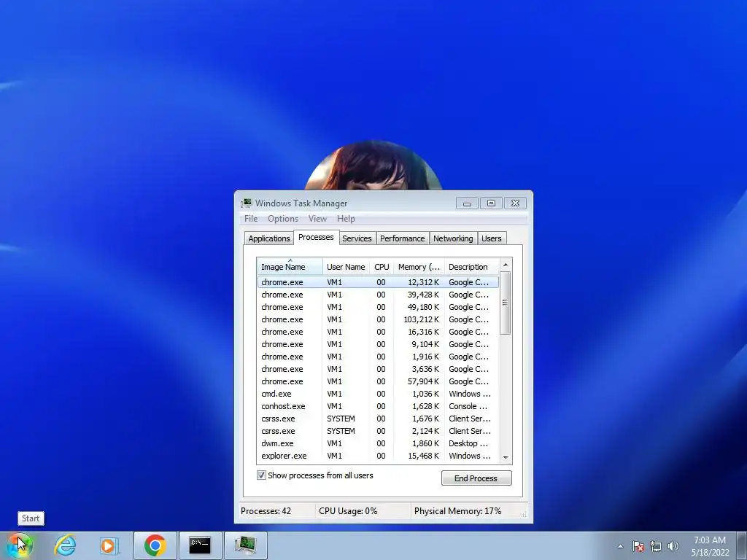747x560 pixels.
Task: Select chrome.exe row using 49,180 K
Action: click(379, 307)
